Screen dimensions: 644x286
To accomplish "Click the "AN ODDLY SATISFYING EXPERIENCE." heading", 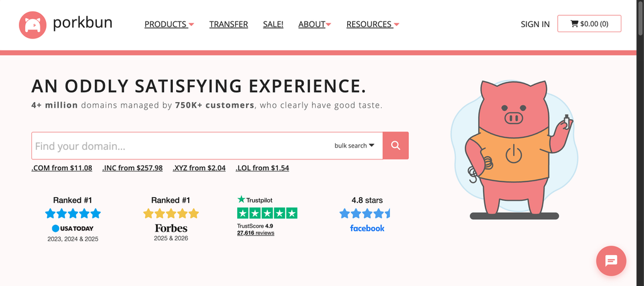I will (x=198, y=86).
